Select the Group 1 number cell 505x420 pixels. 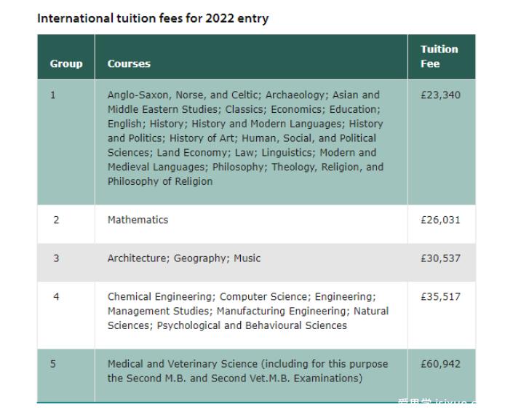point(53,95)
